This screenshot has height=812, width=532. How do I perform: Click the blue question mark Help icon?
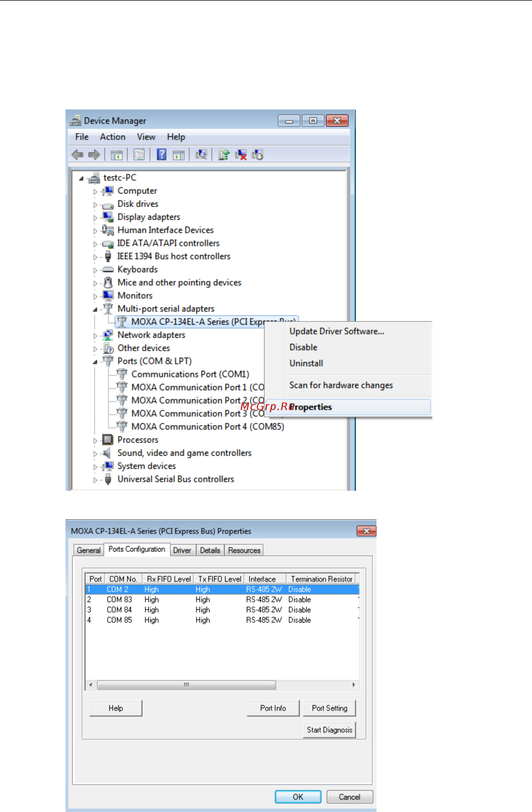161,155
